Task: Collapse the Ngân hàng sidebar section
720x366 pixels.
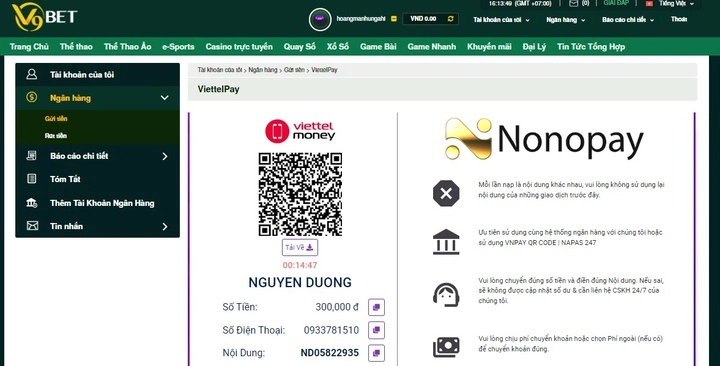Action: click(x=164, y=97)
